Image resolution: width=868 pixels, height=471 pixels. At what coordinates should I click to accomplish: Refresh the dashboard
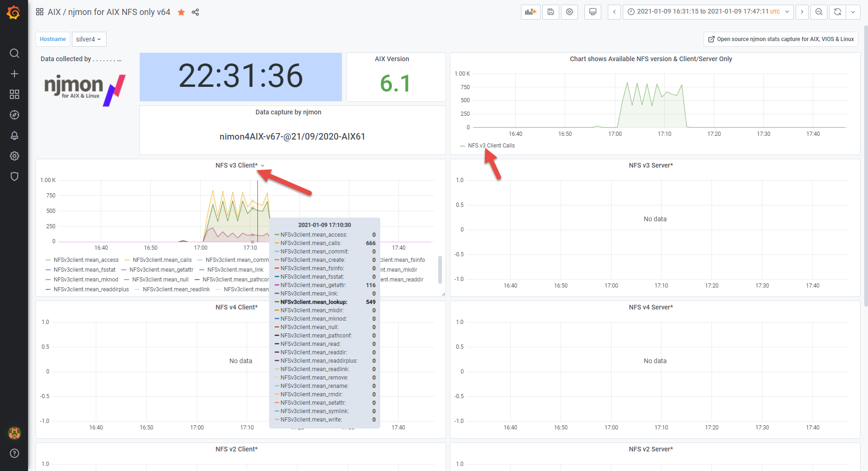[838, 12]
